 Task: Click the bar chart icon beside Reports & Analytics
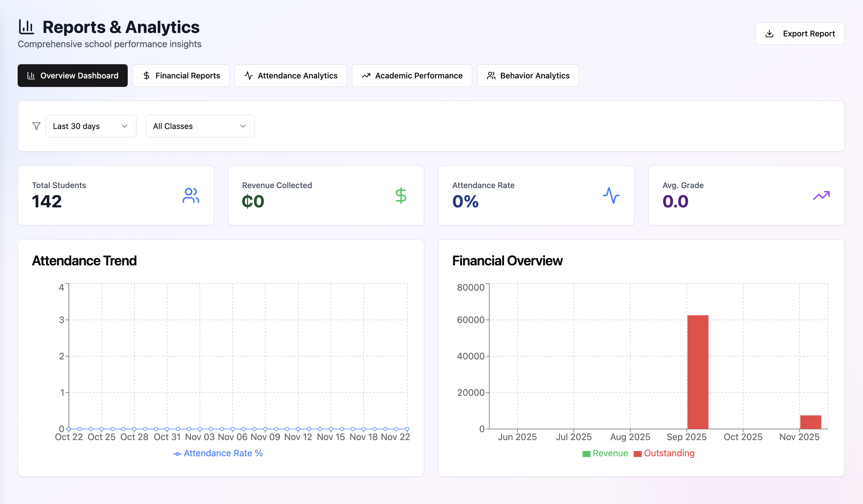(x=26, y=27)
